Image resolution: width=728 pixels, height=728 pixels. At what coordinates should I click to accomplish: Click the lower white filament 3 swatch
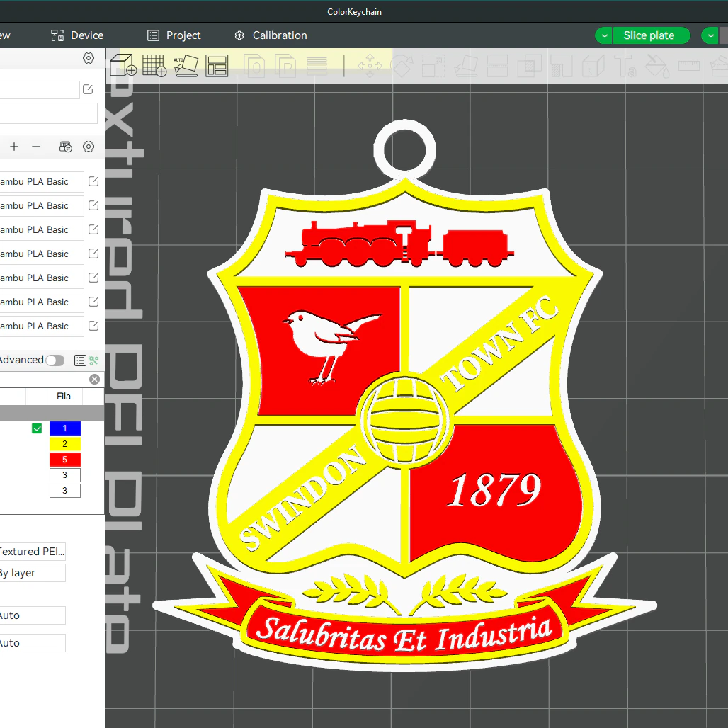click(x=65, y=491)
